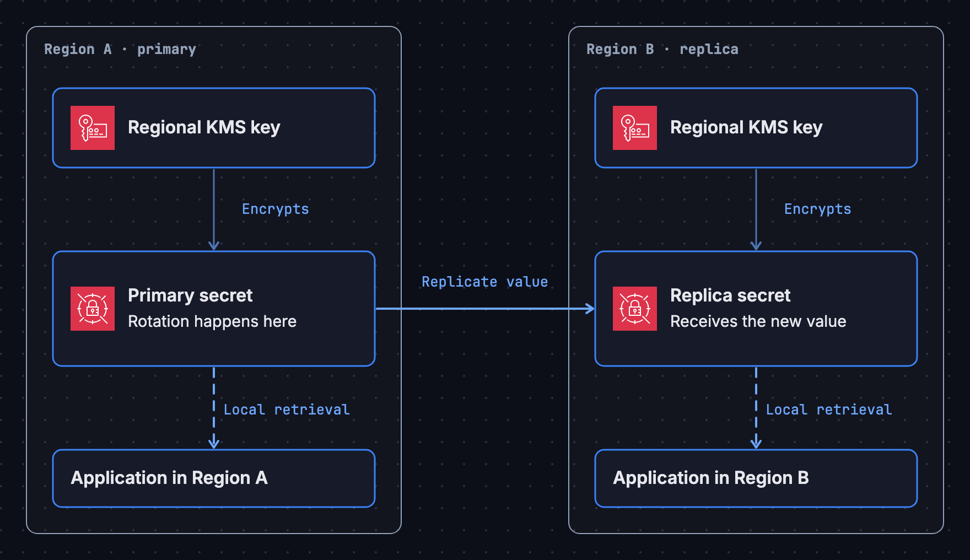Click 'Local retrieval' label in Region B
This screenshot has height=560, width=970.
click(x=829, y=410)
